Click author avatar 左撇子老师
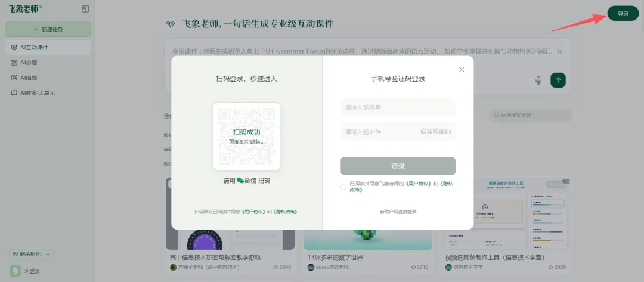This screenshot has width=644, height=282. [174, 267]
